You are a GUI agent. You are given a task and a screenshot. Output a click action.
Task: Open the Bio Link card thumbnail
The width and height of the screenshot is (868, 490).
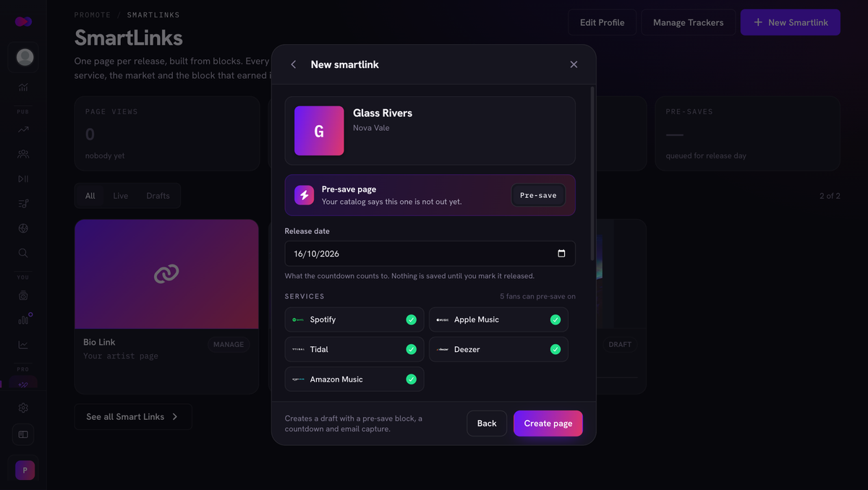coord(166,274)
